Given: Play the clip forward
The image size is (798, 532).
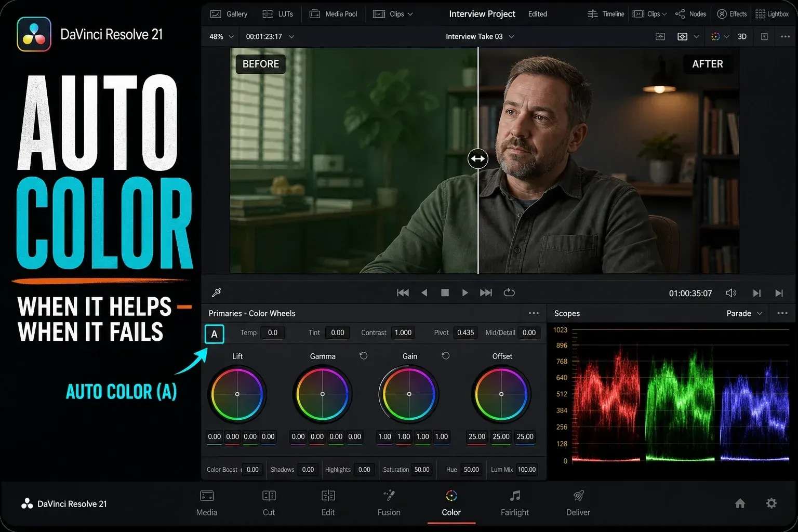Looking at the screenshot, I should pyautogui.click(x=465, y=292).
